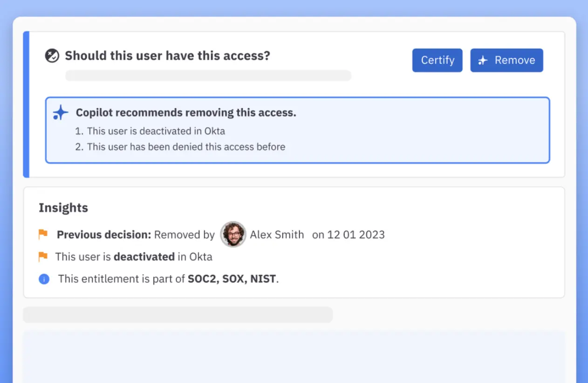Click the orange flag beside the deactivated notice
Screen dimensions: 588x383
click(x=43, y=256)
